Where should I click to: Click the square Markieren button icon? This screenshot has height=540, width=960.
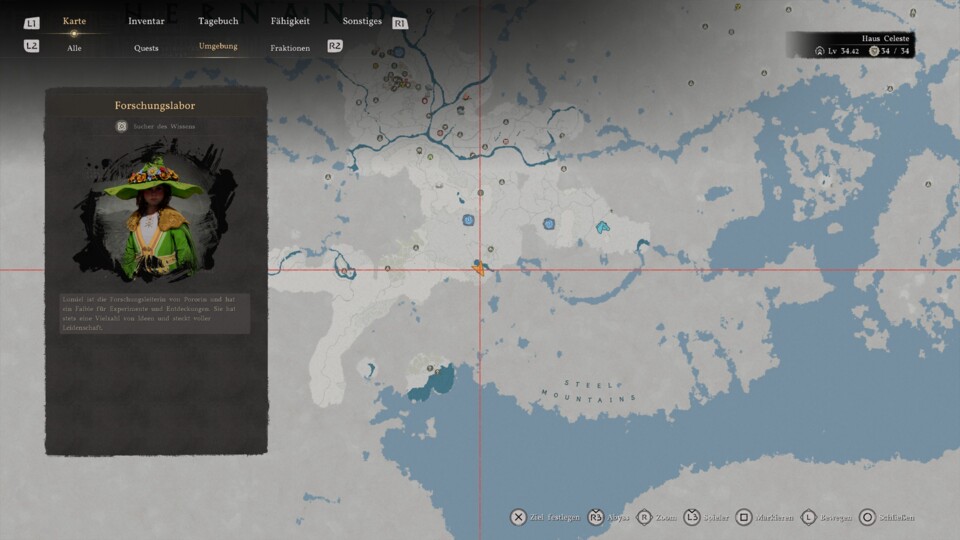743,517
